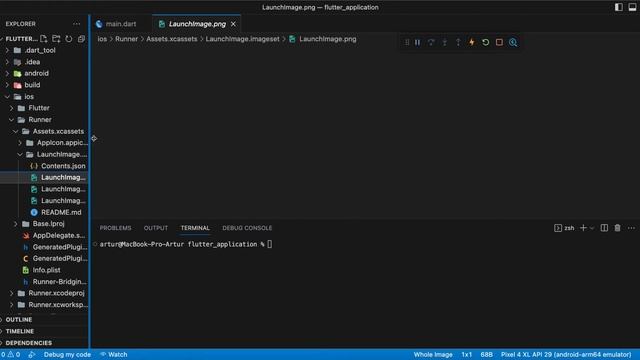Expand the android folder

pos(44,73)
